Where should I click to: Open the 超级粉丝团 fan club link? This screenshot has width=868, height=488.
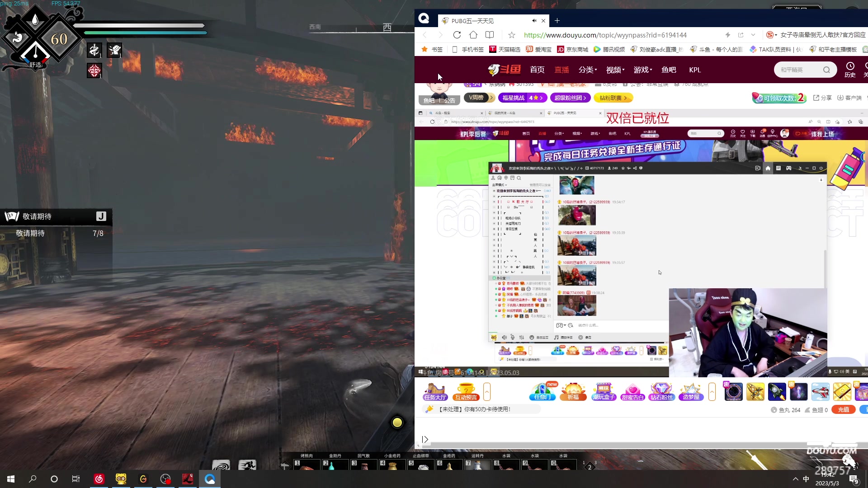coord(571,98)
